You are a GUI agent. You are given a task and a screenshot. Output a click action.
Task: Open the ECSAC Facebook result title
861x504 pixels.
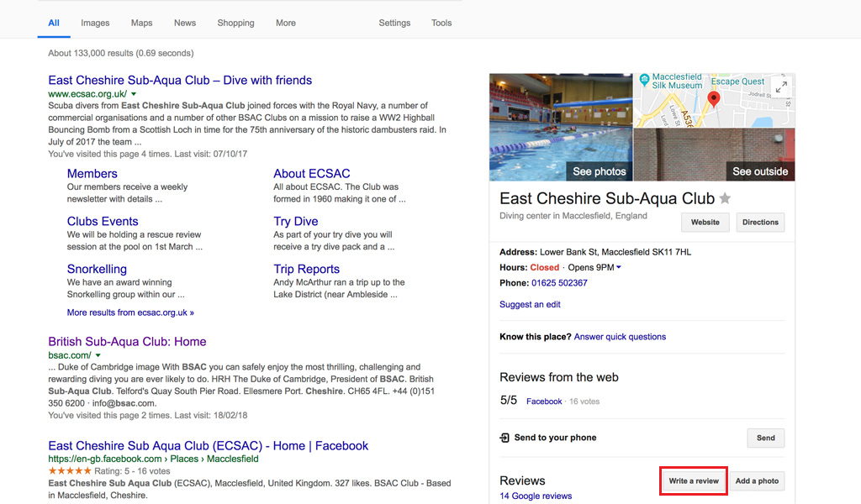coord(209,446)
